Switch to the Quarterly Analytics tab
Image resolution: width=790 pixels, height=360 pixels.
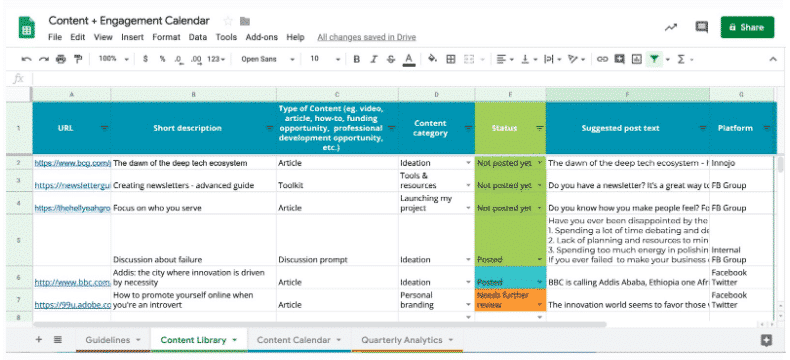(407, 340)
